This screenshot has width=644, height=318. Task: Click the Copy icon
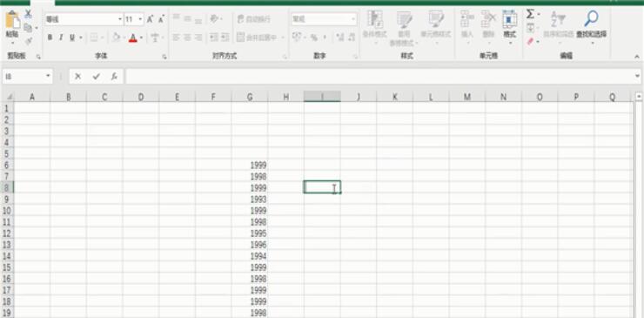point(28,28)
